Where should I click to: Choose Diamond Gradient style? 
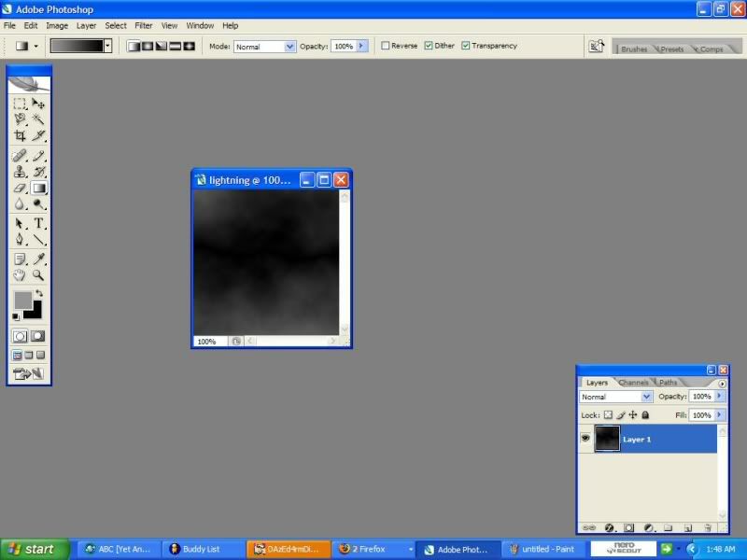pos(190,46)
